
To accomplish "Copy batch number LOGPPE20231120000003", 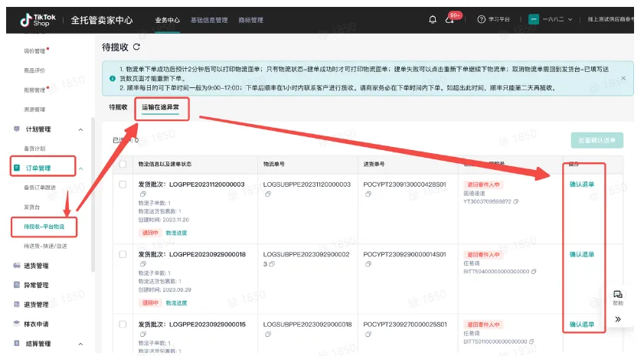I will [x=142, y=194].
